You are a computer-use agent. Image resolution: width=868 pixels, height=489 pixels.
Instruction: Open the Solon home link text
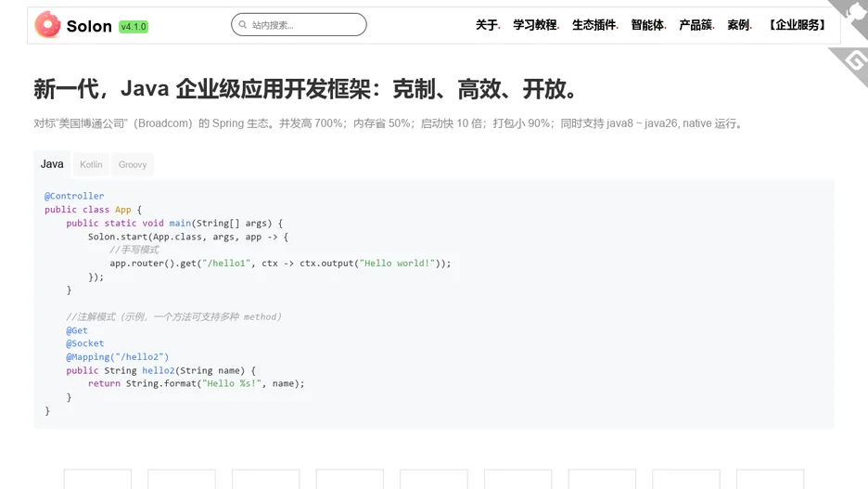[x=89, y=26]
